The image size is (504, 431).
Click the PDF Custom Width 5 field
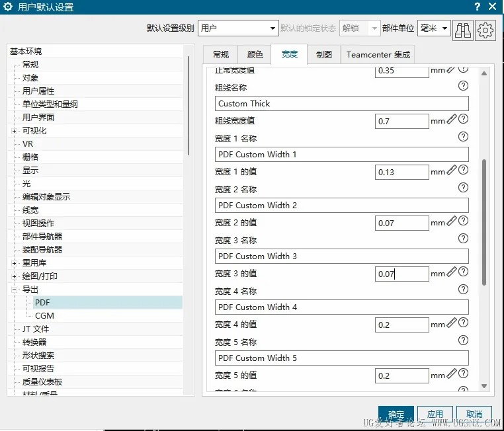pyautogui.click(x=342, y=358)
